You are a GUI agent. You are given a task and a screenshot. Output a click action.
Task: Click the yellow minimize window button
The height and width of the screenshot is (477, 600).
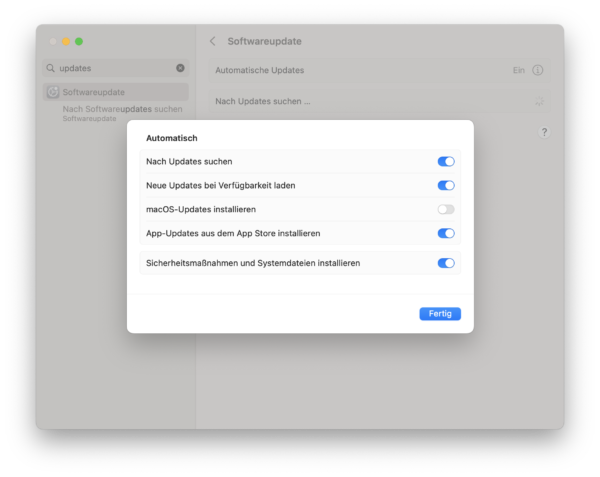66,41
